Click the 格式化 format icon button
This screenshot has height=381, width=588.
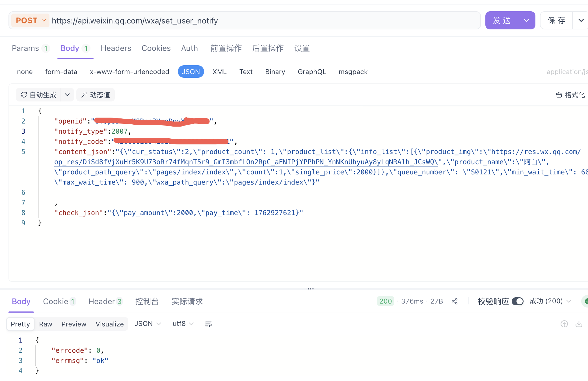(570, 95)
